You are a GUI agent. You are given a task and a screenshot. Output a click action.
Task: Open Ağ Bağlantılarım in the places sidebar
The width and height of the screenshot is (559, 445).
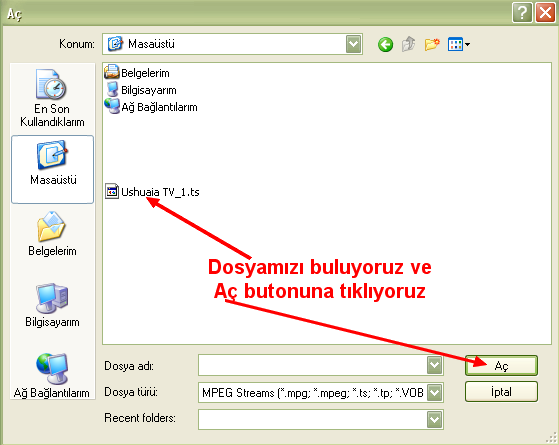tap(52, 376)
